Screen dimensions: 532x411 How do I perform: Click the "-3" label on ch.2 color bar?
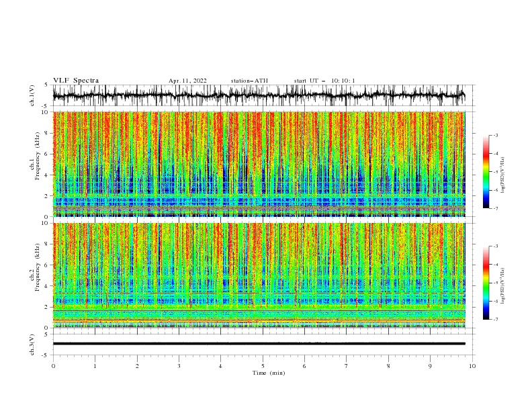coord(496,246)
